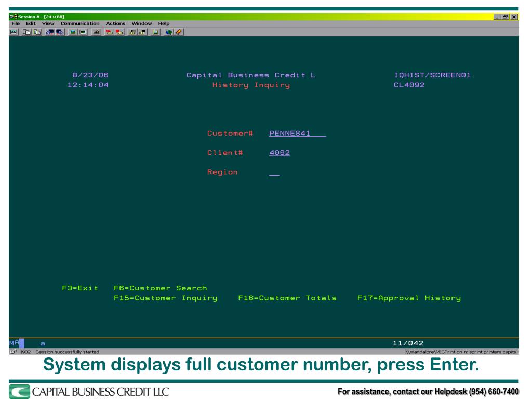Click the F6=Customer Search label
The height and width of the screenshot is (399, 532).
click(x=161, y=288)
